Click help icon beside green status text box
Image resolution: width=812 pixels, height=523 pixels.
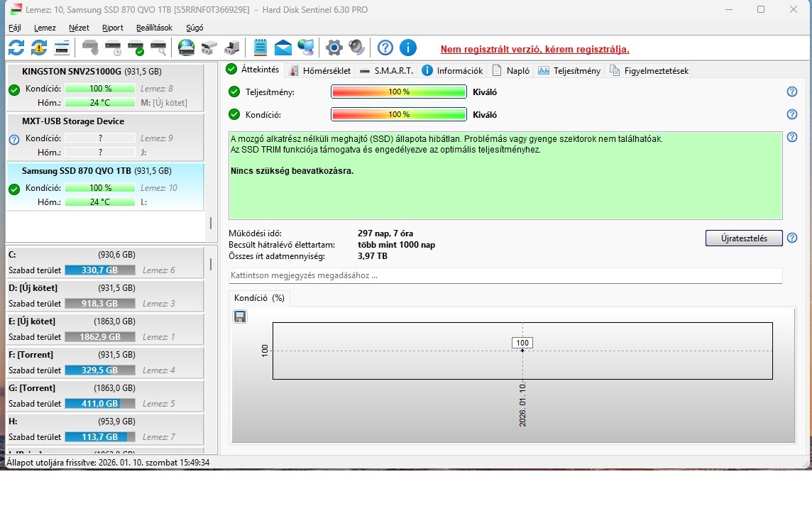[792, 137]
